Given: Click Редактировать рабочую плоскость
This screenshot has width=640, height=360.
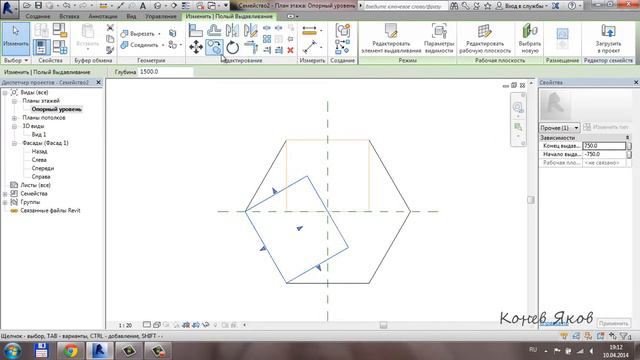Looking at the screenshot, I should pyautogui.click(x=485, y=39).
